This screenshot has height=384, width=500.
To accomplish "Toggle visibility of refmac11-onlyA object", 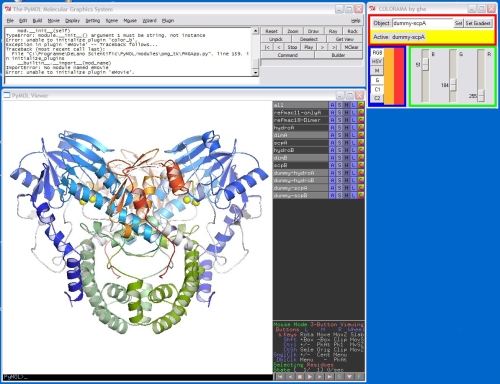I will click(301, 113).
